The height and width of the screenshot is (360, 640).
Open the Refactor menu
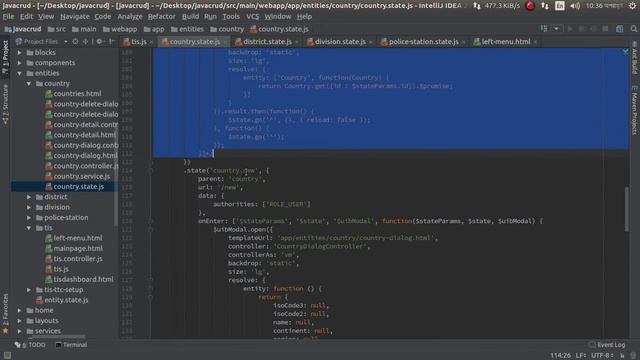pyautogui.click(x=161, y=17)
